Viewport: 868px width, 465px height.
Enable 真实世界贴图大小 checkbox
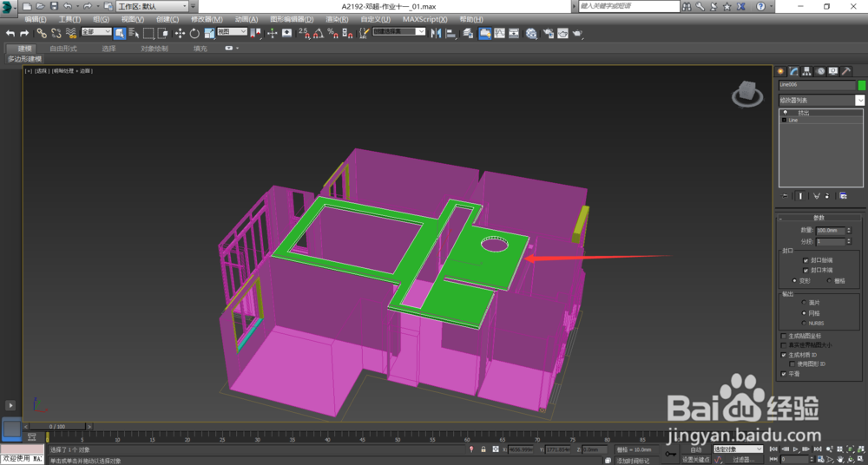click(783, 345)
